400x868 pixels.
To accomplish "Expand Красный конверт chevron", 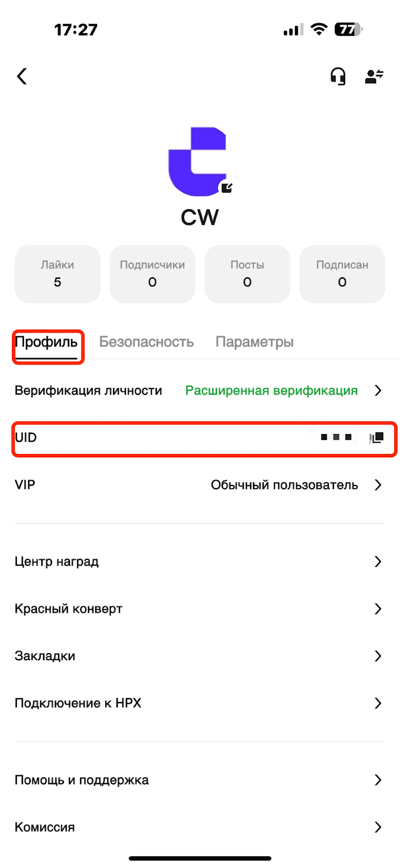I will pyautogui.click(x=378, y=609).
